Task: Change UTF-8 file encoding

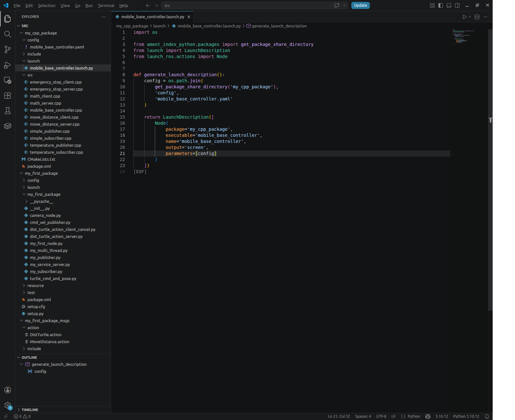Action: point(381,416)
